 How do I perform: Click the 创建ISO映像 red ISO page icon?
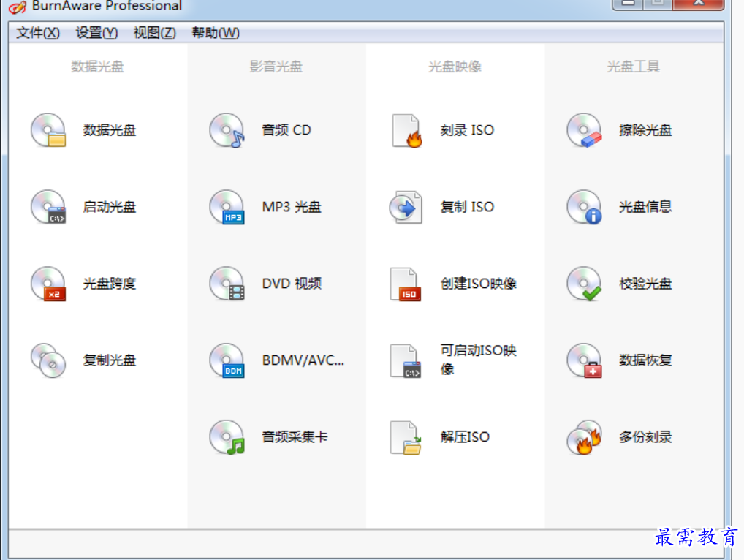click(405, 284)
